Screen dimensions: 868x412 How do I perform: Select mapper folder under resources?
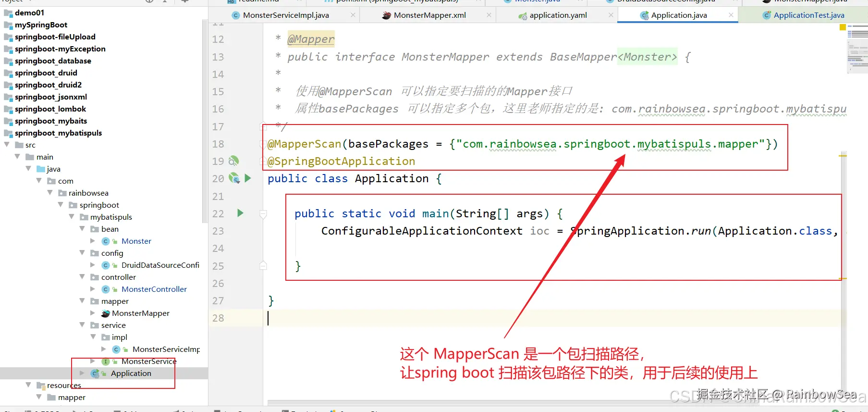click(x=72, y=397)
